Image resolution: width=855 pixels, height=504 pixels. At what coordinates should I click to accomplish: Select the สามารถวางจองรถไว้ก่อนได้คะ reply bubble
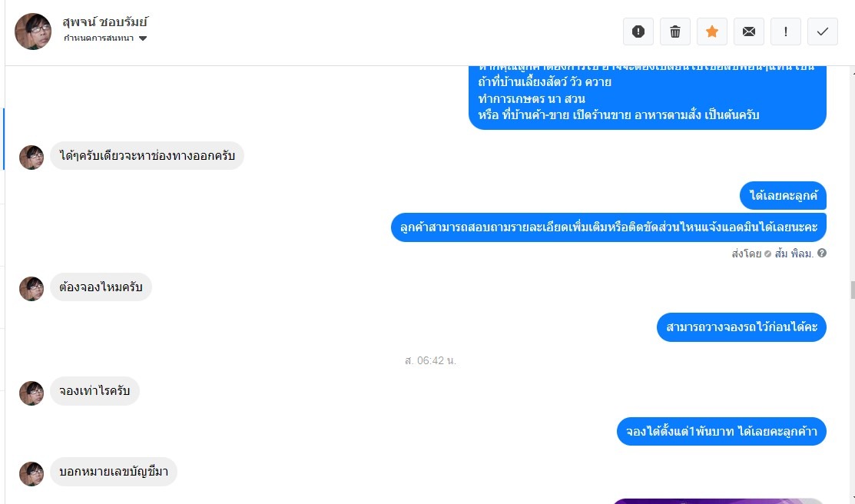click(741, 327)
